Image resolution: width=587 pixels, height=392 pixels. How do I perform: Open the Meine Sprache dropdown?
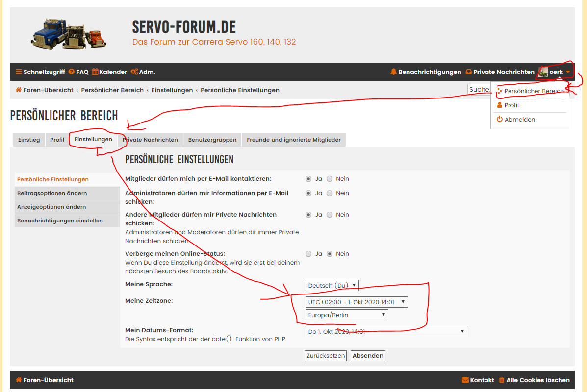[x=332, y=285]
